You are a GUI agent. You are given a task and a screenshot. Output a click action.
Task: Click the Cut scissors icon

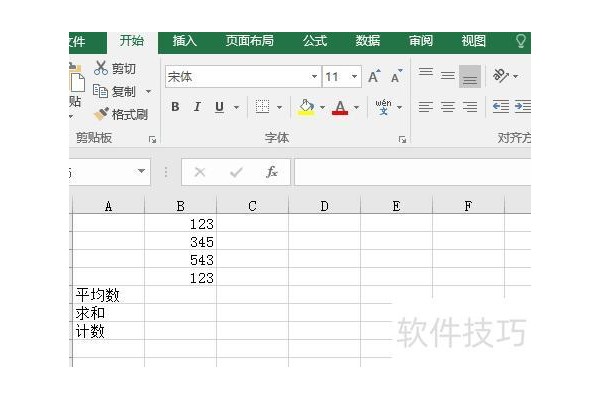click(101, 68)
